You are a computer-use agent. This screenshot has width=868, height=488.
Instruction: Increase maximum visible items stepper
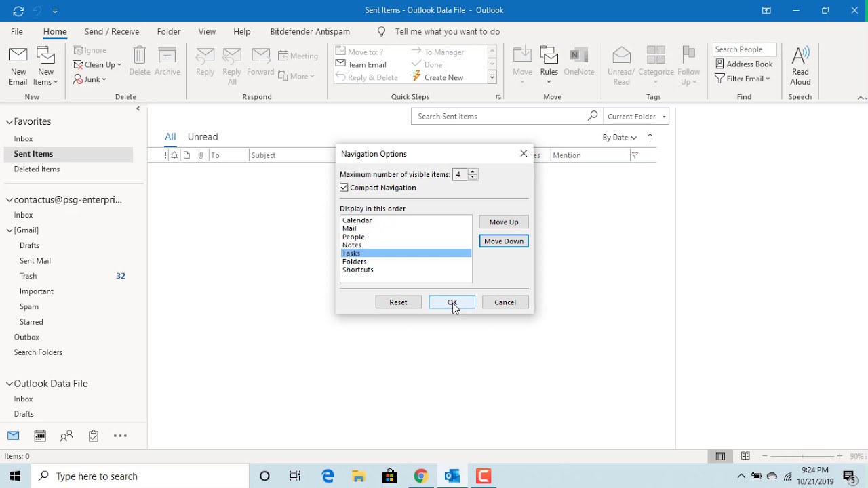coord(473,171)
